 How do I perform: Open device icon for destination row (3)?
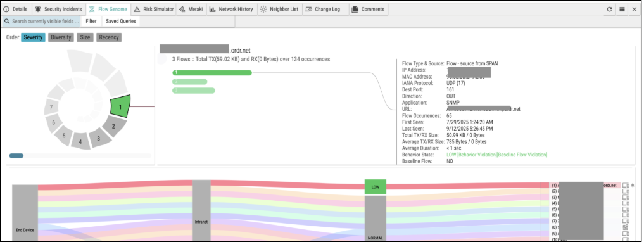(626, 197)
